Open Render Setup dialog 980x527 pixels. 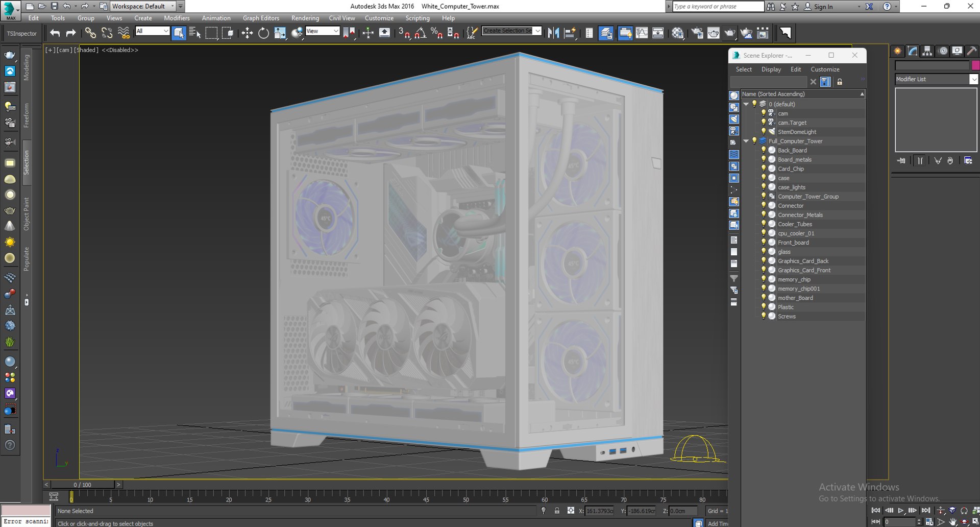697,33
